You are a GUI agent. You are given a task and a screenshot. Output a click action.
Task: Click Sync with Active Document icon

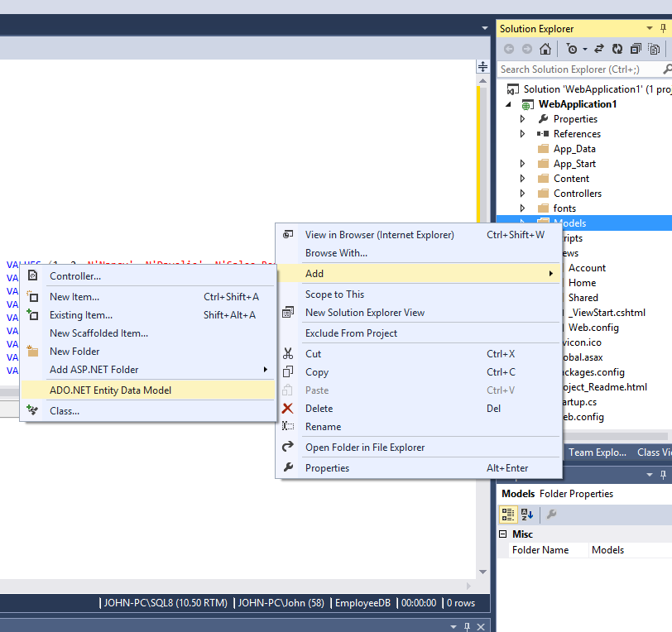pyautogui.click(x=598, y=49)
